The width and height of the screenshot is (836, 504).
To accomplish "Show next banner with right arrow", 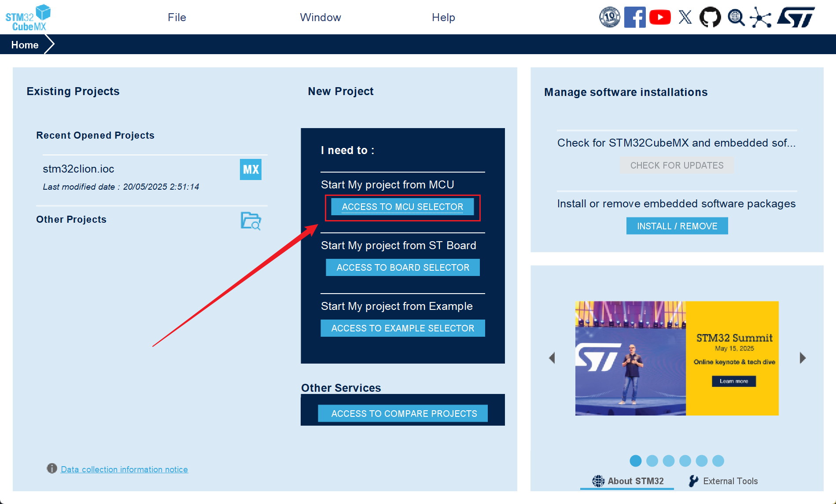I will [x=803, y=358].
